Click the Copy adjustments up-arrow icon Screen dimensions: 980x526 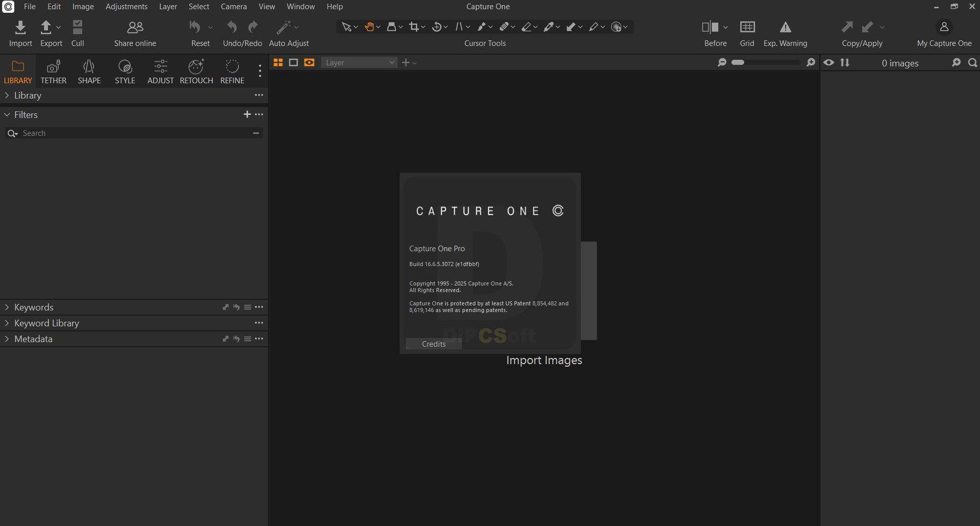coord(847,27)
